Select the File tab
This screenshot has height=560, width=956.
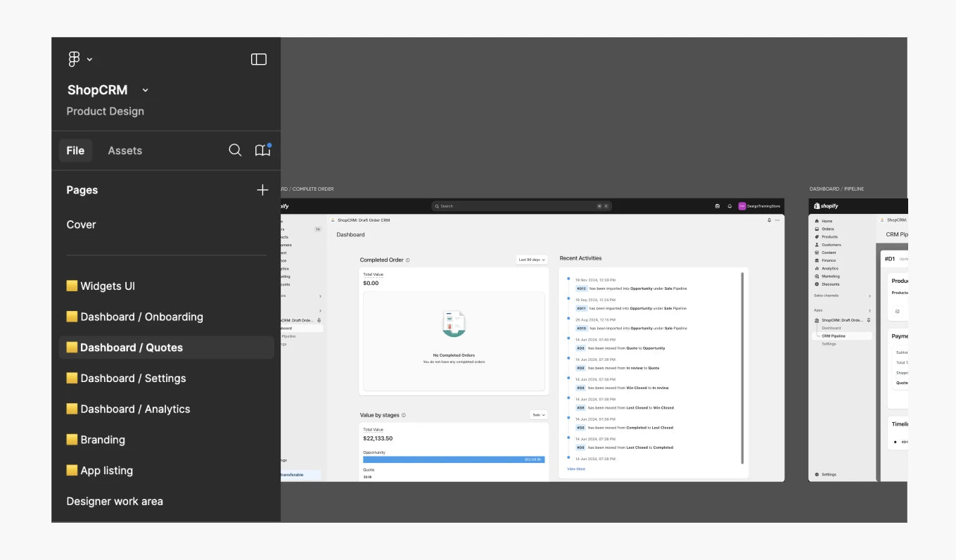75,151
